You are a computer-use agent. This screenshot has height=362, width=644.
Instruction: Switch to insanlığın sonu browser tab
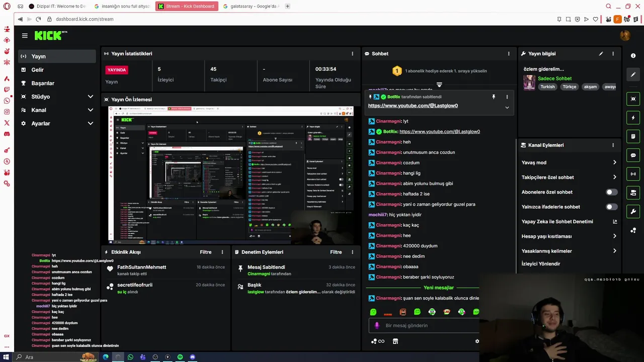[122, 6]
